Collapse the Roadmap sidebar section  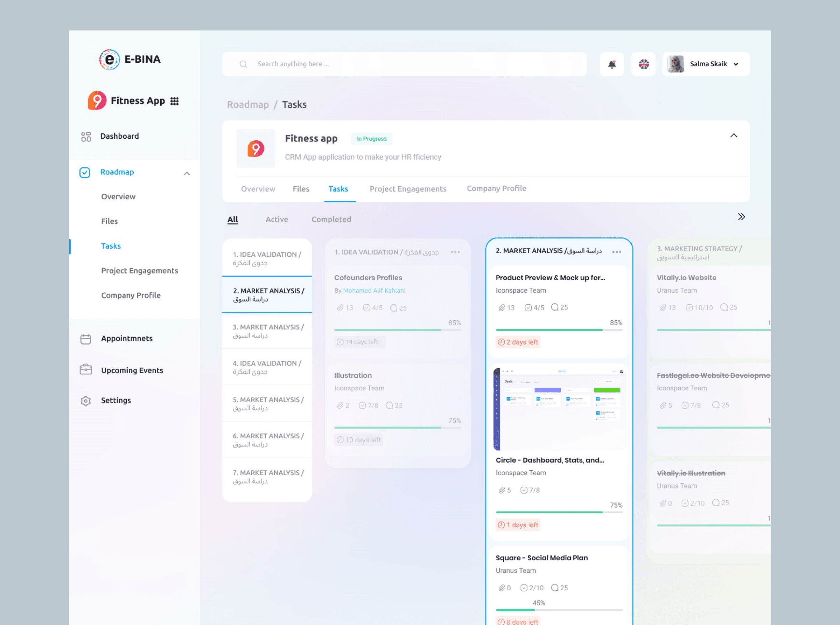187,174
